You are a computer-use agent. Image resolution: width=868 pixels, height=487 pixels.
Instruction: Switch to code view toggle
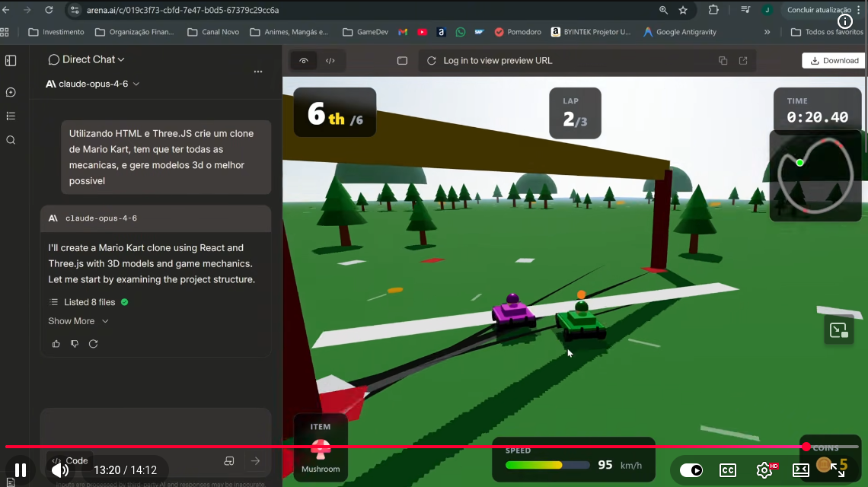(330, 60)
